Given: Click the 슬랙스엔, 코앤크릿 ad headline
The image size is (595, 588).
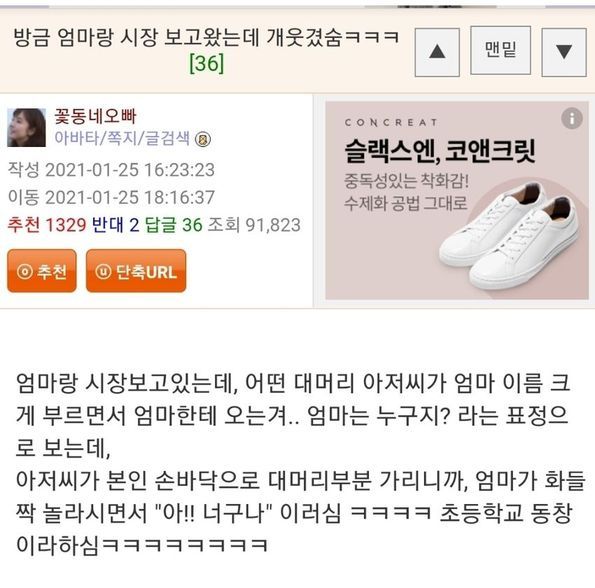Looking at the screenshot, I should coord(440,151).
